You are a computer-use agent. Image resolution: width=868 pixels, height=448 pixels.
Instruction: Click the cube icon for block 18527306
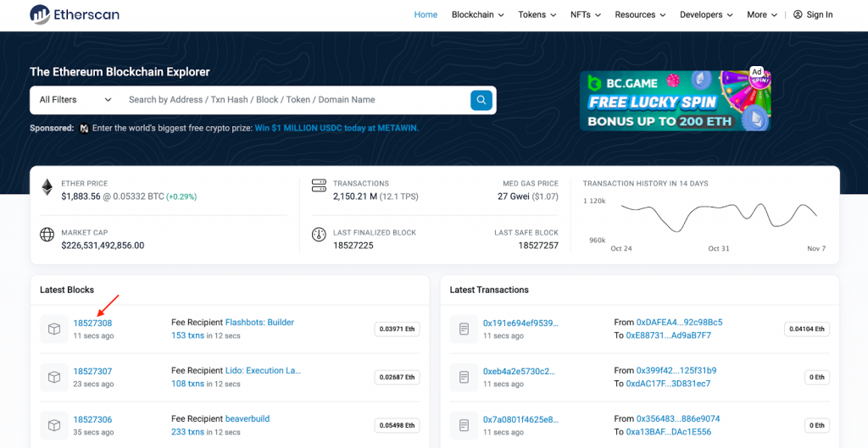(54, 425)
